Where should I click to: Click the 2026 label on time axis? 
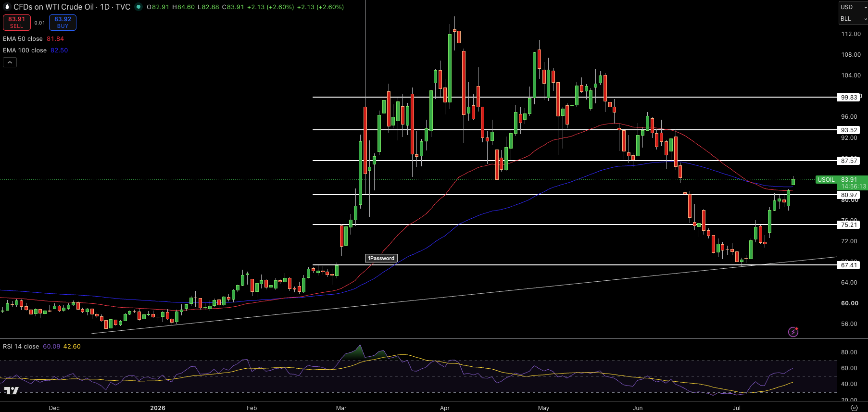point(158,408)
